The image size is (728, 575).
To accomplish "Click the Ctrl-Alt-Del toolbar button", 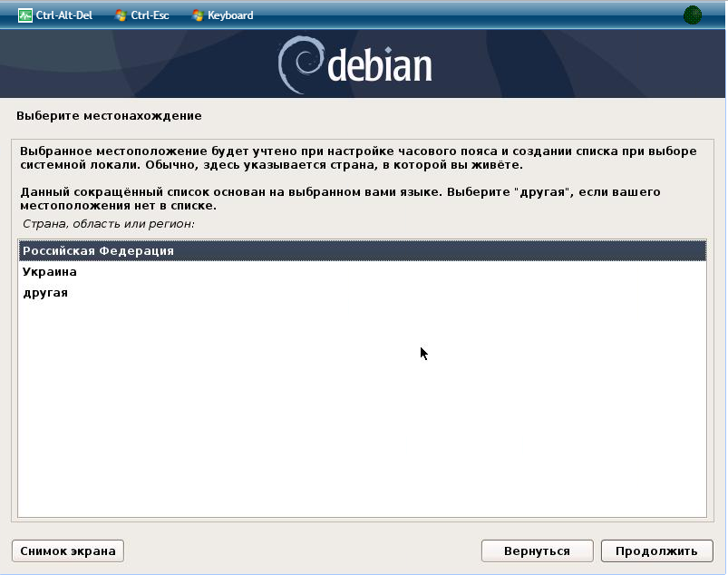I will click(x=55, y=15).
